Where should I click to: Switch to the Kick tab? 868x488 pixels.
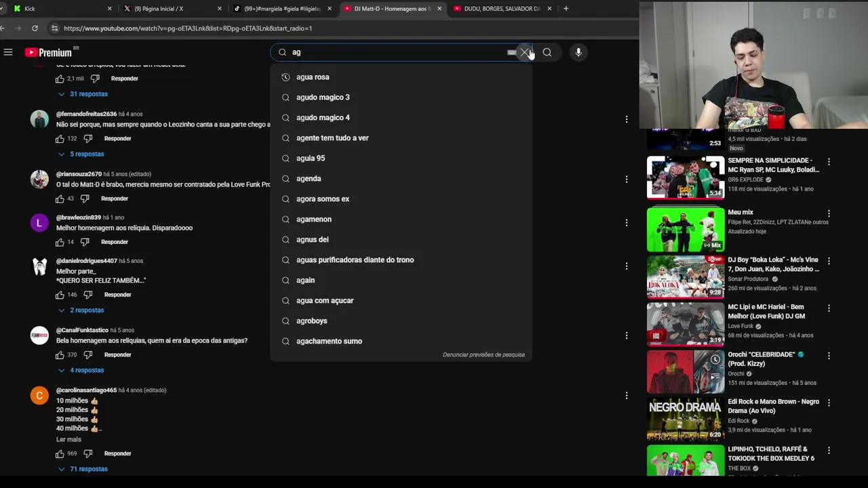click(61, 9)
